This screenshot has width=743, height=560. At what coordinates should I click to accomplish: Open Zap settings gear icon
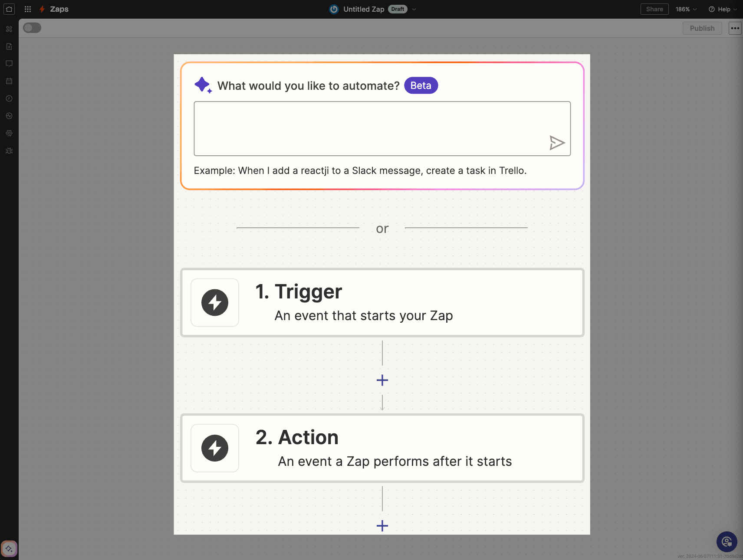[9, 133]
